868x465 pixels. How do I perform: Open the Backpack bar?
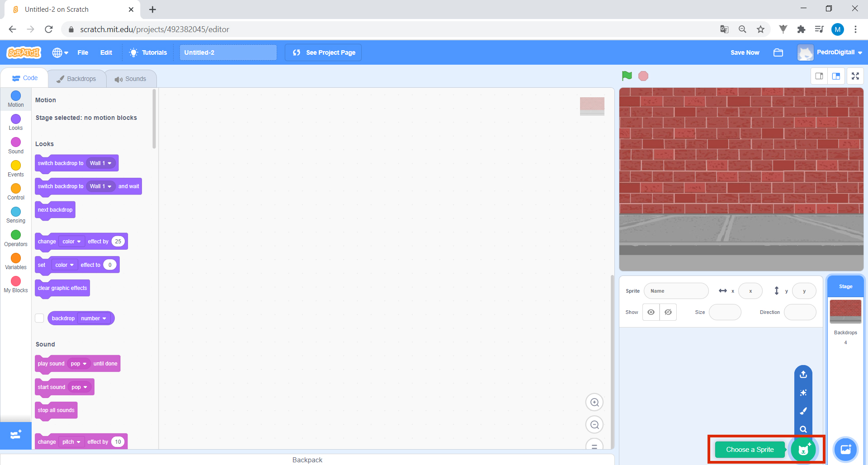click(307, 460)
